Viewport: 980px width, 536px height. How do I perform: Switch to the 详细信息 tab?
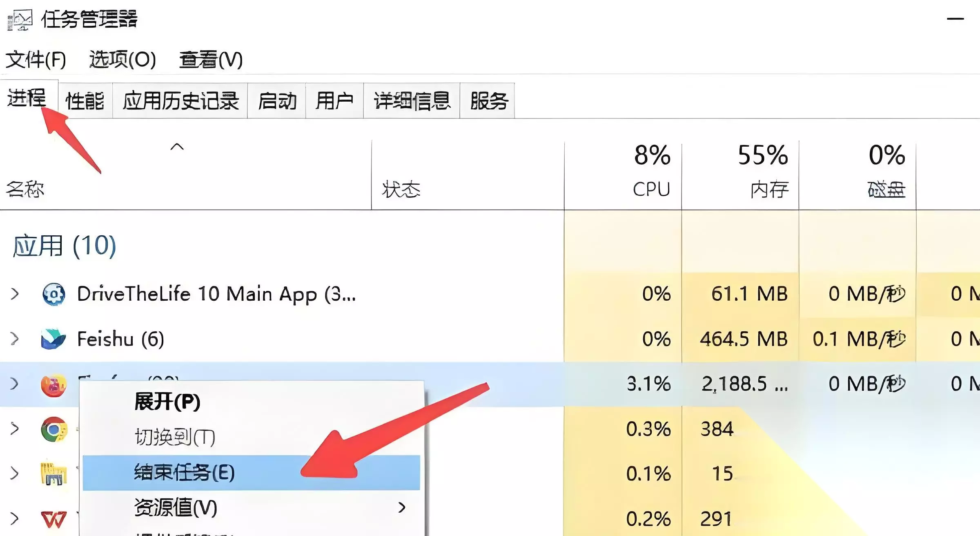click(412, 101)
